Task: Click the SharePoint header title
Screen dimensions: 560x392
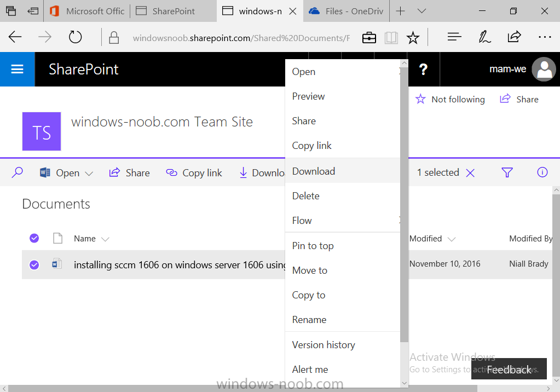Action: click(x=84, y=70)
